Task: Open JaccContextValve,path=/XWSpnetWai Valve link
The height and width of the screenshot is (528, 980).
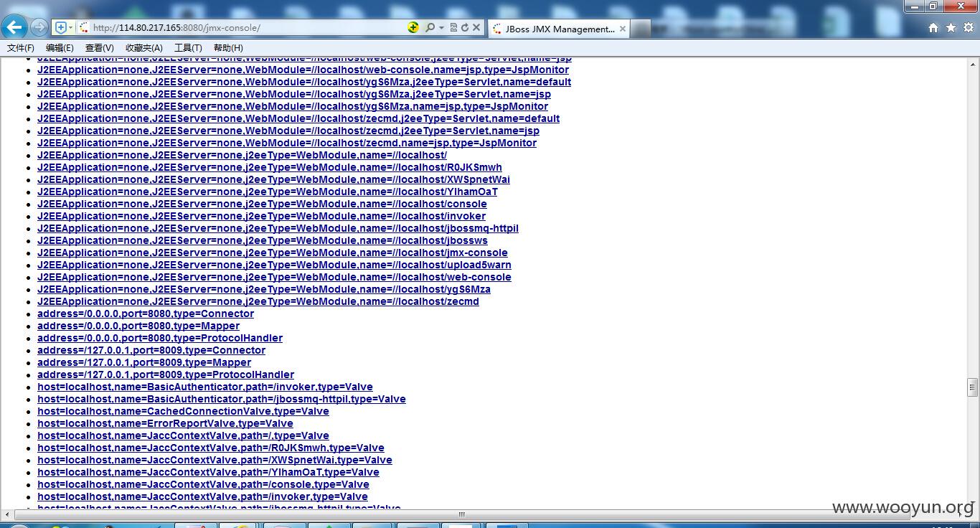Action: pos(215,460)
